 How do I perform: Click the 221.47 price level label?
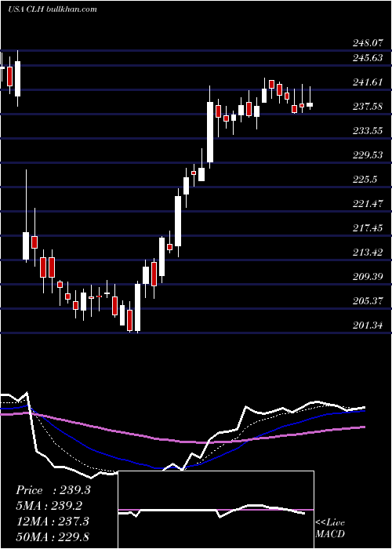tap(368, 204)
